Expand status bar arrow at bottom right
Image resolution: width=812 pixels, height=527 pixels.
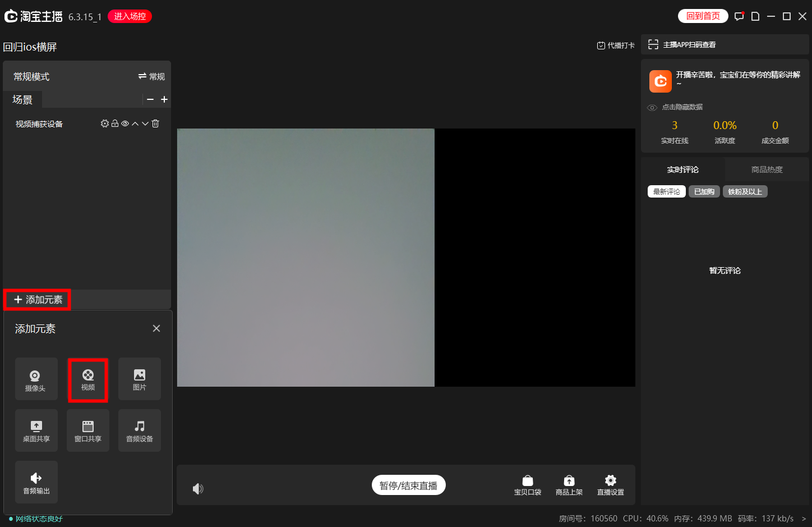804,519
